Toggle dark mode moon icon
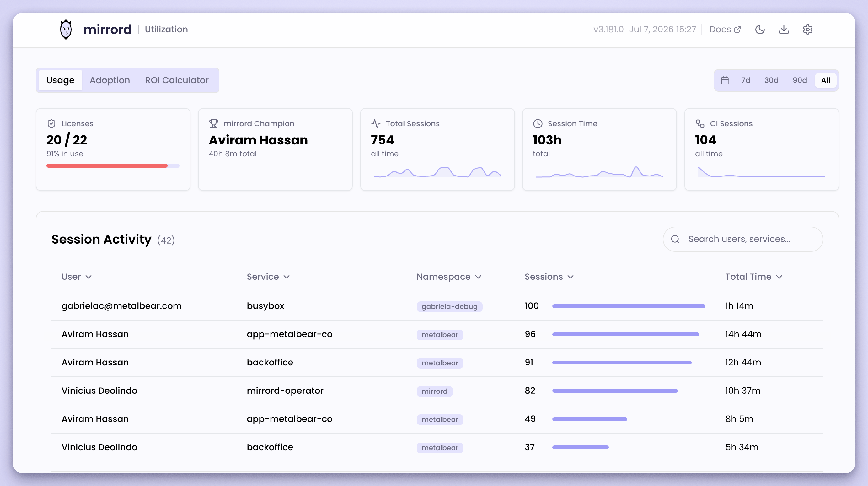The width and height of the screenshot is (868, 486). pos(760,30)
